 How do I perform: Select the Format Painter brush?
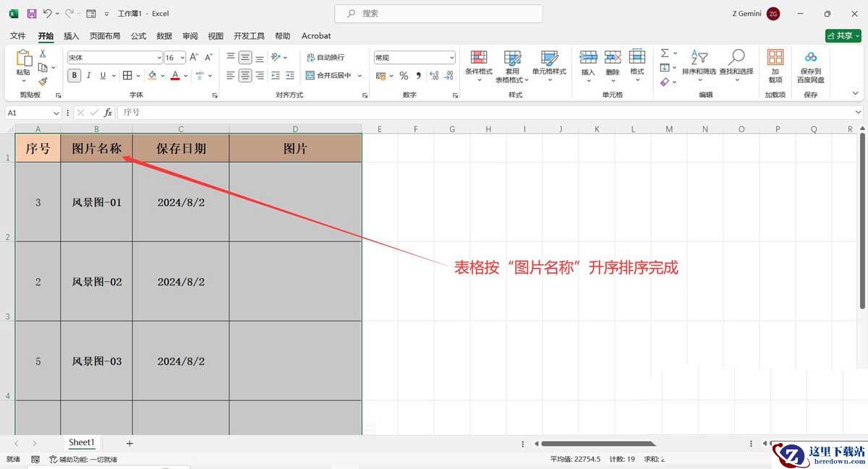point(43,82)
